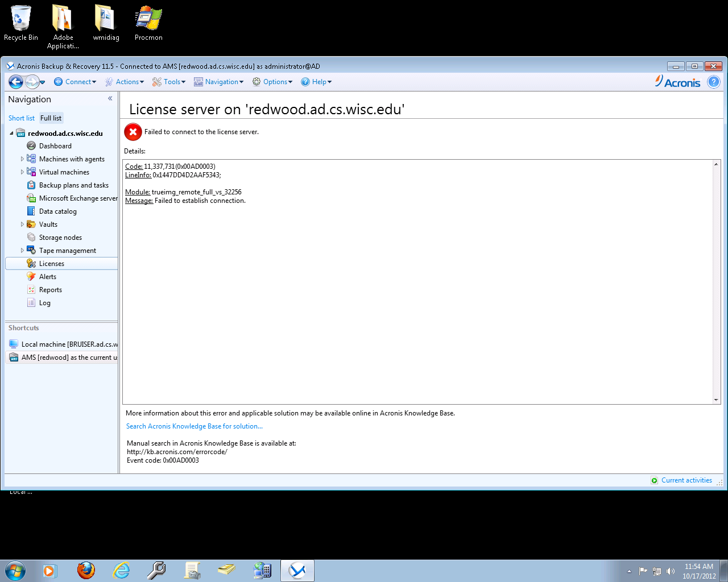The image size is (728, 582).
Task: Click the Current activities play icon
Action: pos(654,480)
